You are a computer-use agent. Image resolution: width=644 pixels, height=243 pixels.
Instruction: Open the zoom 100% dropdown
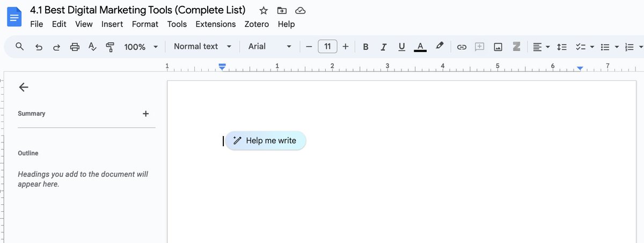(x=141, y=47)
